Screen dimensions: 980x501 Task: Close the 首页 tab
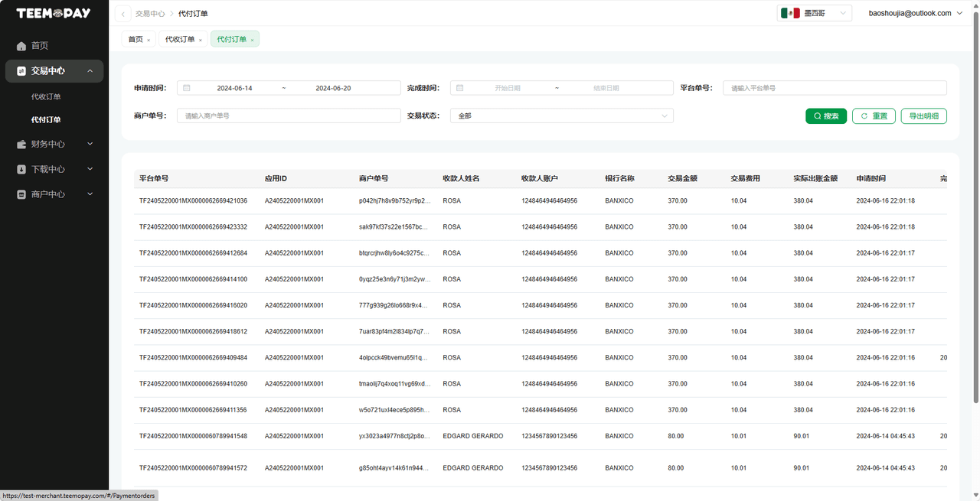(149, 40)
